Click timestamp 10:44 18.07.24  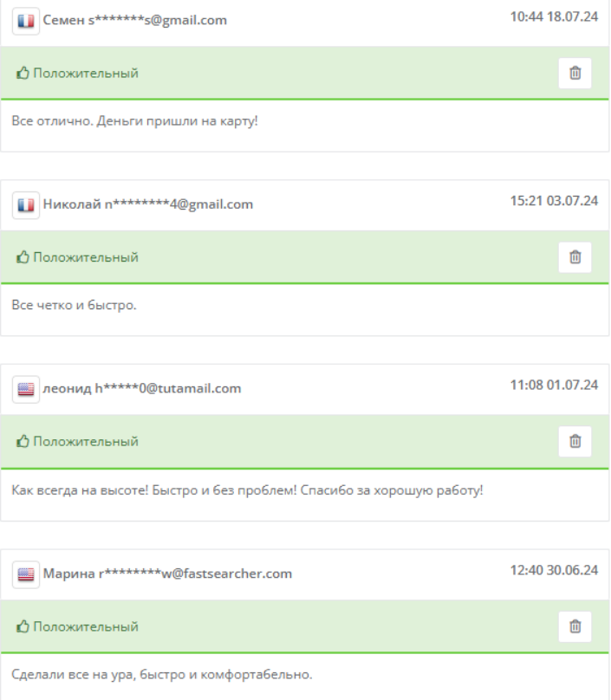554,16
